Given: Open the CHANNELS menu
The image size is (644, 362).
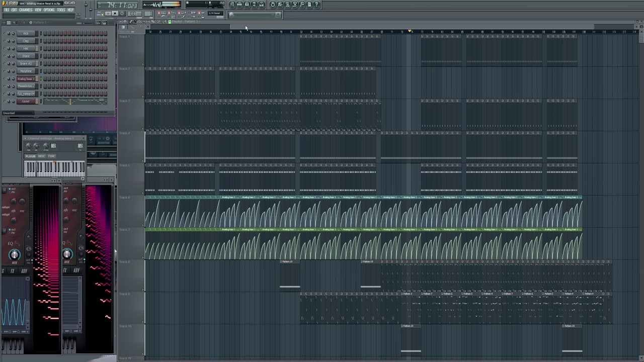Looking at the screenshot, I should [x=26, y=10].
